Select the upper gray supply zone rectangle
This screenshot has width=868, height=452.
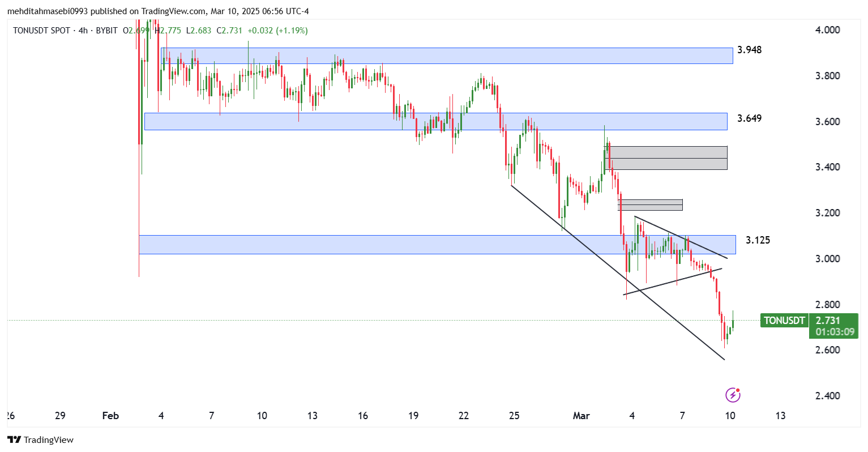[666, 158]
